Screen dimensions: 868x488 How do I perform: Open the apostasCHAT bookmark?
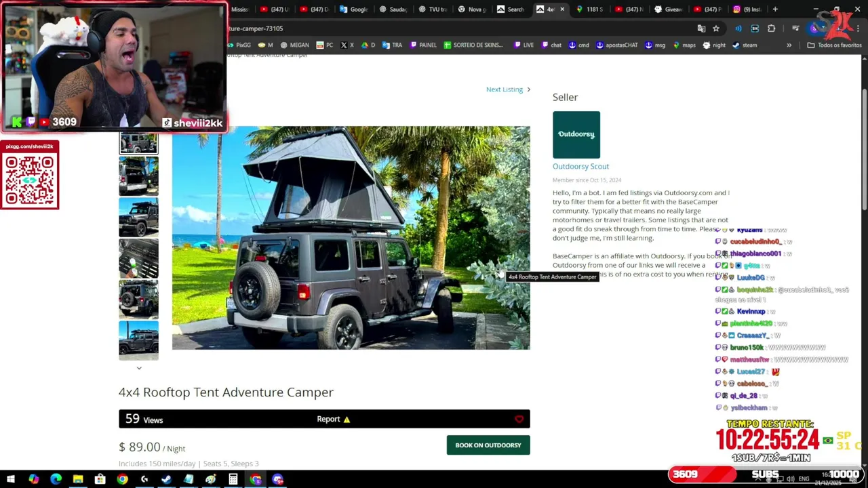617,45
